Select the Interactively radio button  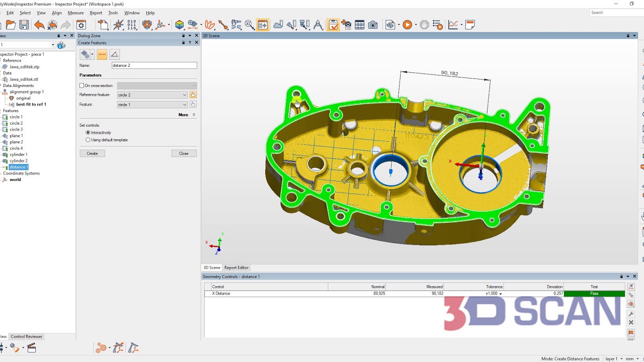point(88,132)
